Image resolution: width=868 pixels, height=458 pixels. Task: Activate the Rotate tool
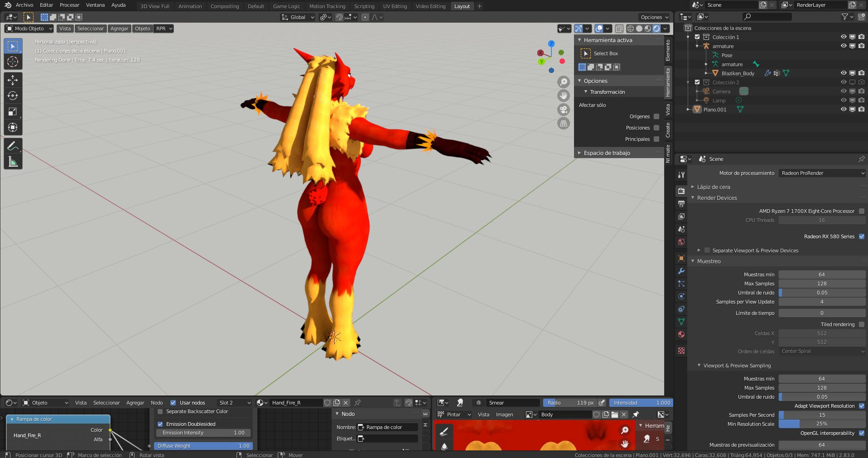(x=13, y=96)
